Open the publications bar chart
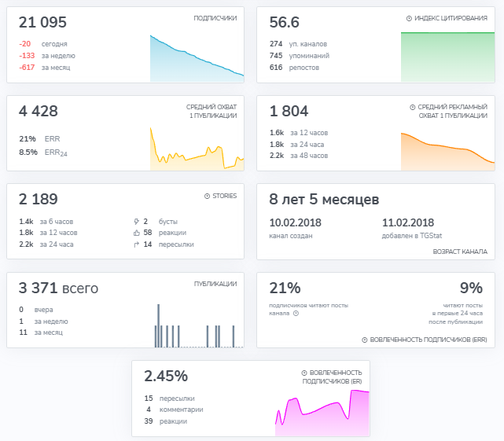This screenshot has height=441, width=504. click(x=199, y=325)
